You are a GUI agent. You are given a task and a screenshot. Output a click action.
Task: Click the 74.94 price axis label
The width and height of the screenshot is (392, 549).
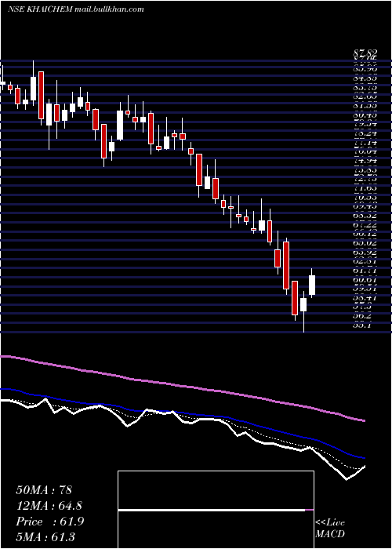(x=365, y=161)
